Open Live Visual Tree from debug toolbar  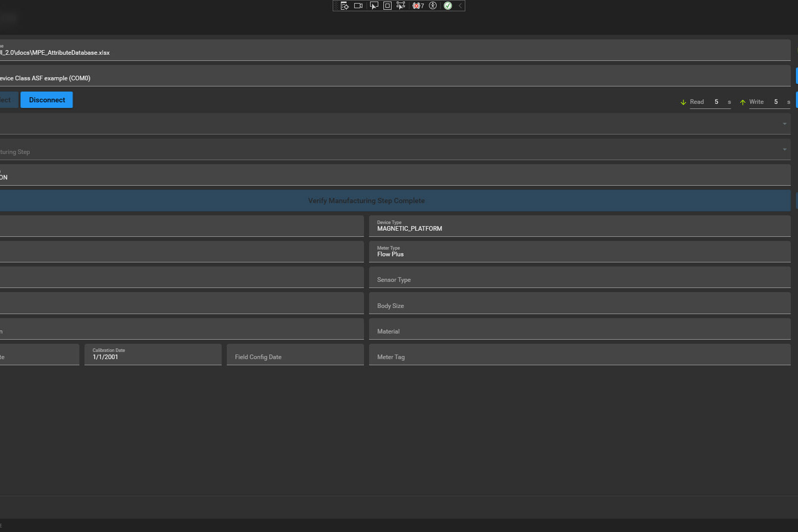point(345,6)
